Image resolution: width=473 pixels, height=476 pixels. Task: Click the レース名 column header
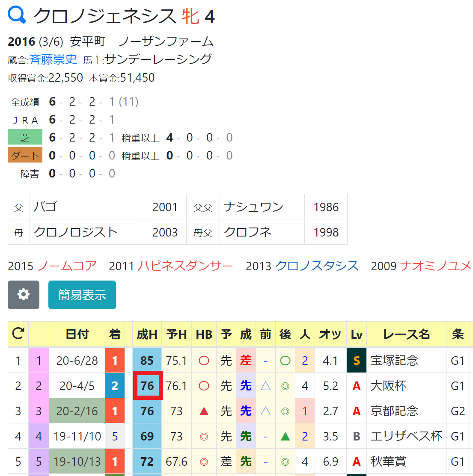point(406,334)
